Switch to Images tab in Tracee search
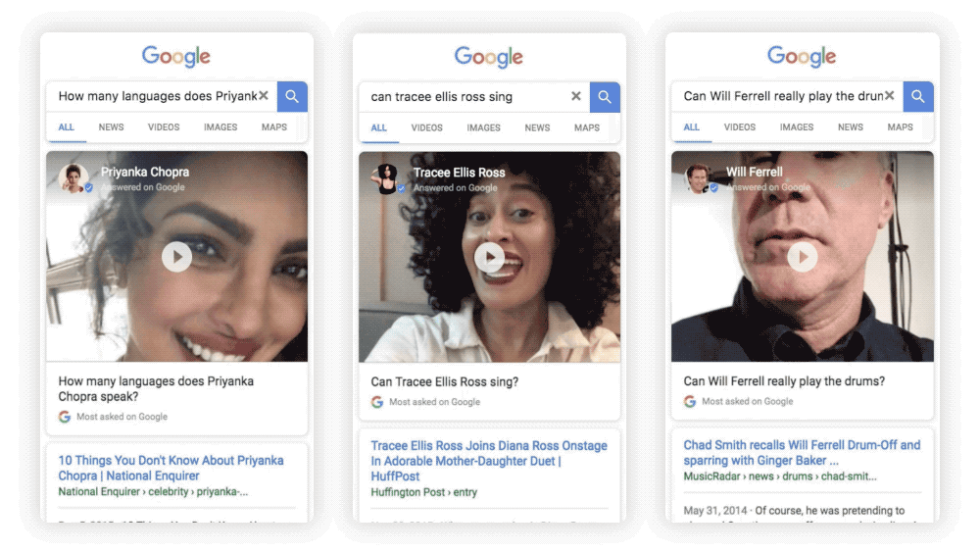This screenshot has width=980, height=552. pyautogui.click(x=483, y=127)
